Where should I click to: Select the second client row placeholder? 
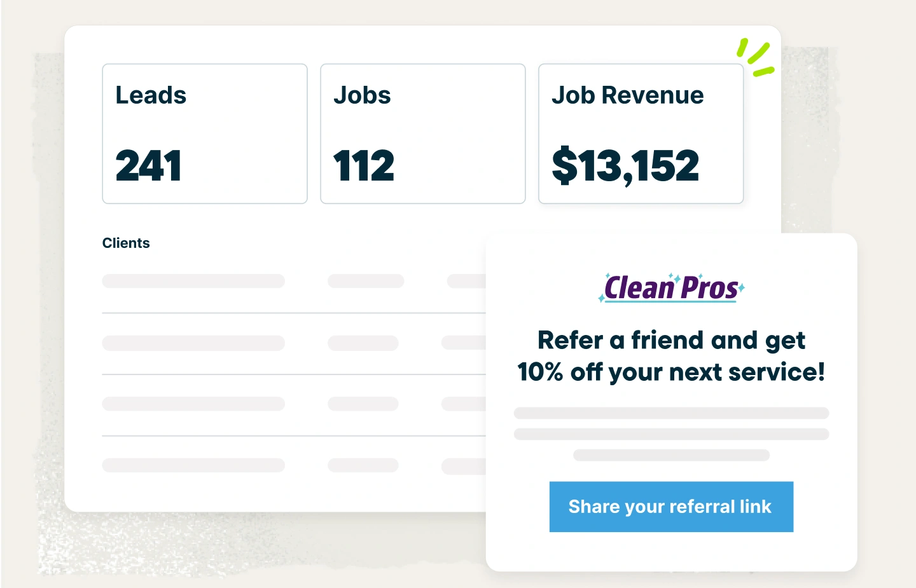click(294, 343)
